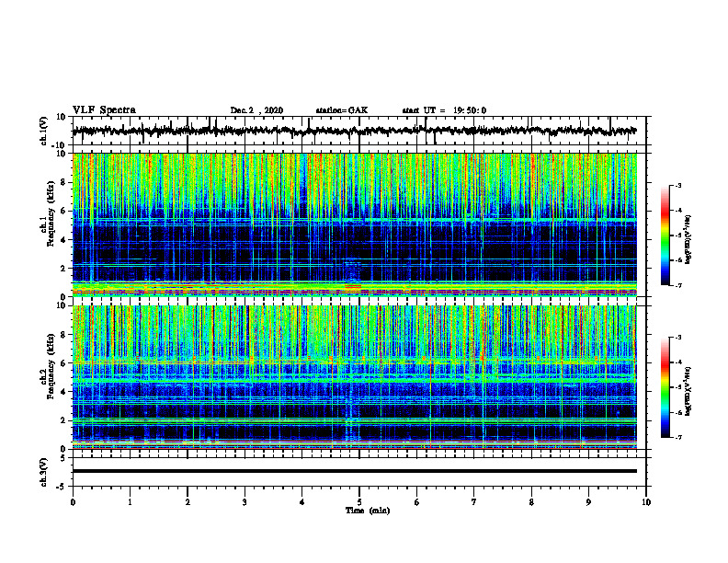Click the '-5' tick on ch.3(V) axis
728x563 pixels.
pyautogui.click(x=63, y=487)
